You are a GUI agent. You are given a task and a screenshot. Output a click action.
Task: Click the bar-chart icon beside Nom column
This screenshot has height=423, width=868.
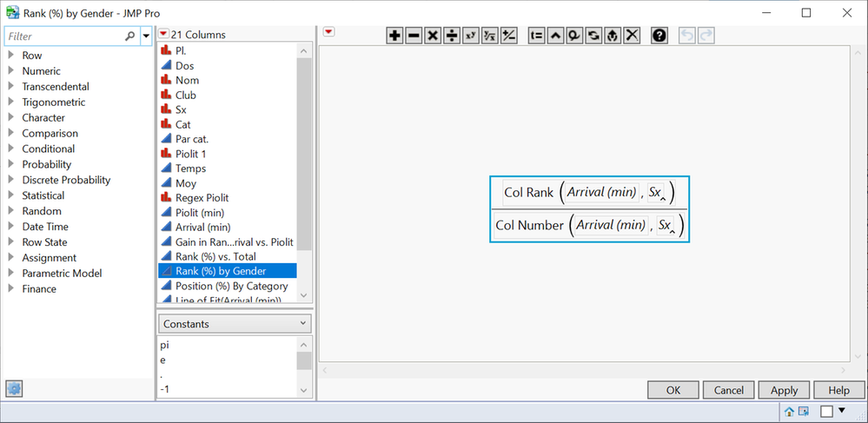[x=165, y=80]
